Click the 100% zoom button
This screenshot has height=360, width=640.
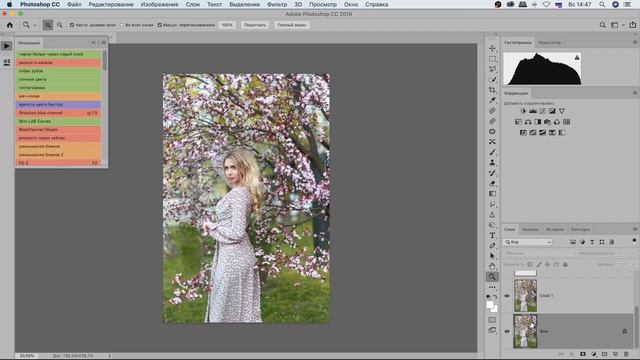coord(227,25)
